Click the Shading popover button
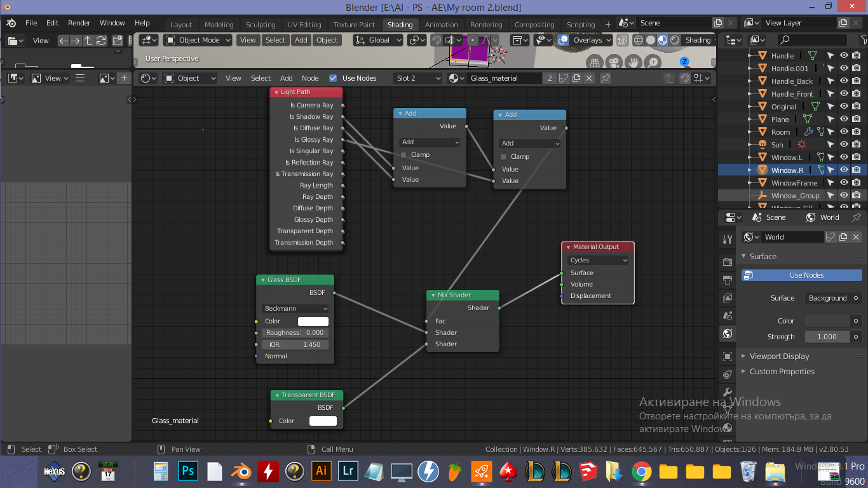The height and width of the screenshot is (488, 868). pos(700,40)
